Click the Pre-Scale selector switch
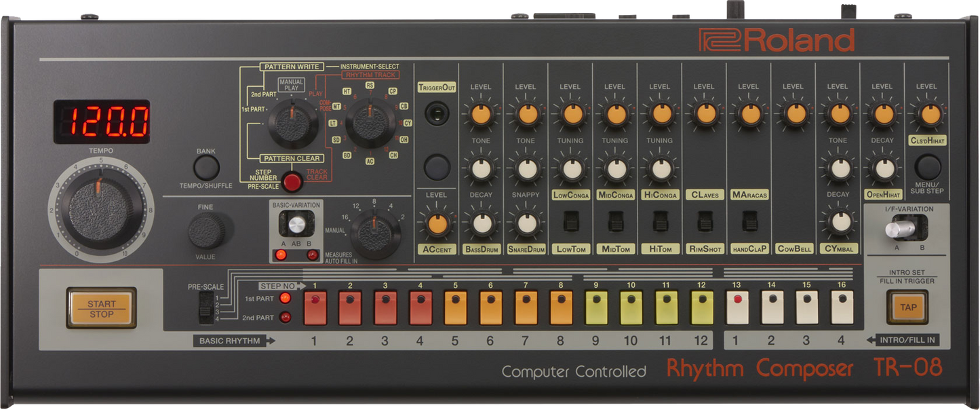This screenshot has width=980, height=410. (x=203, y=307)
